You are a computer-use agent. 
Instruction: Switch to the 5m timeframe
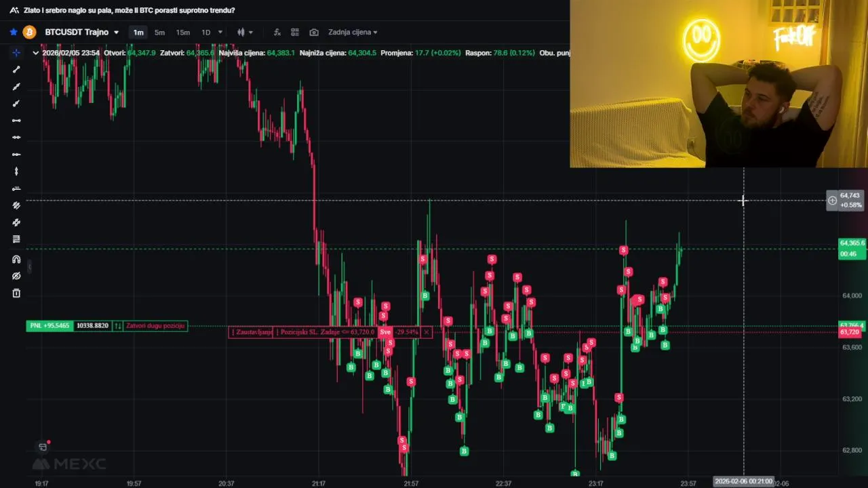(x=159, y=33)
